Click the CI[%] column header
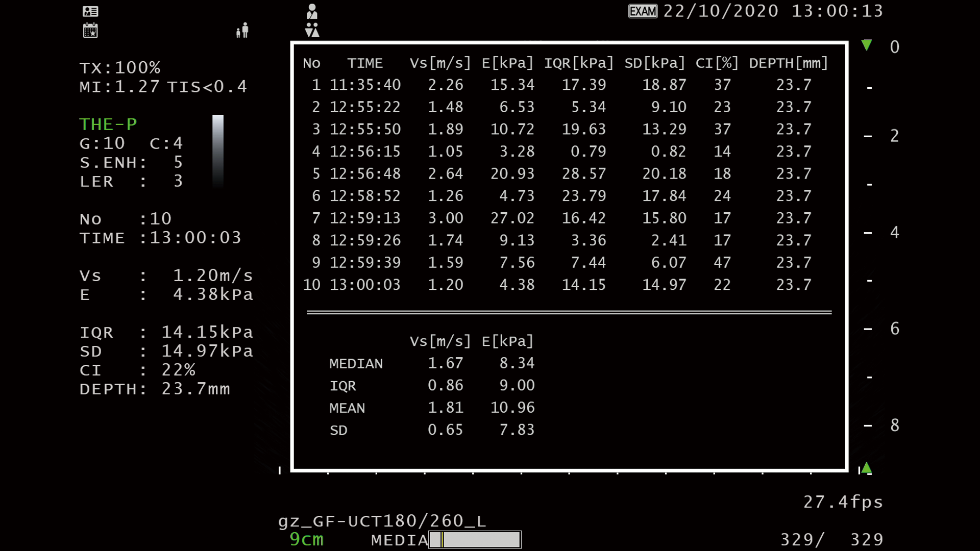 click(x=717, y=63)
